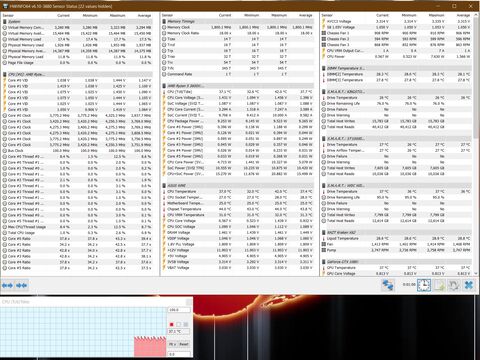Select the Bus Clock row
This screenshot has height=360, width=480.
pos(77,151)
